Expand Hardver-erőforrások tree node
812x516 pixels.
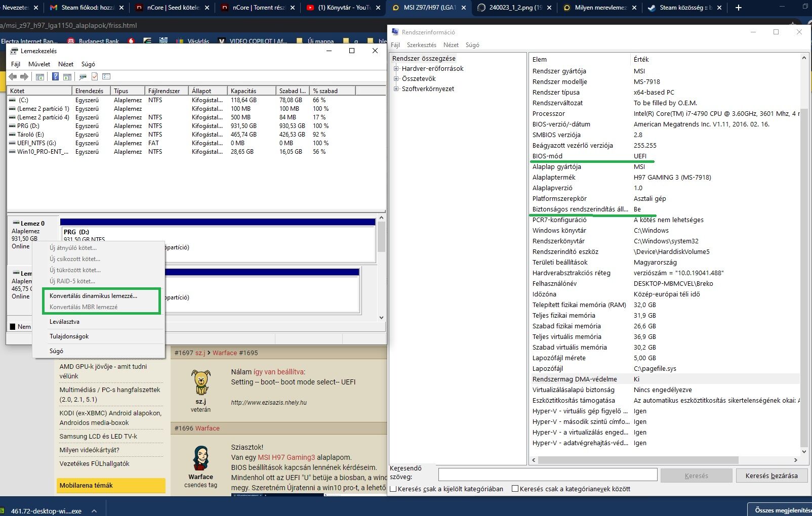coord(396,69)
